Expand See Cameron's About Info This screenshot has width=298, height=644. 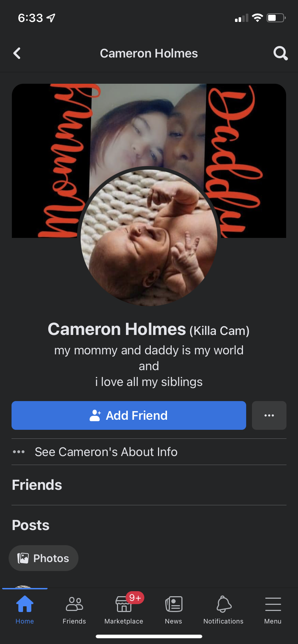[149, 452]
